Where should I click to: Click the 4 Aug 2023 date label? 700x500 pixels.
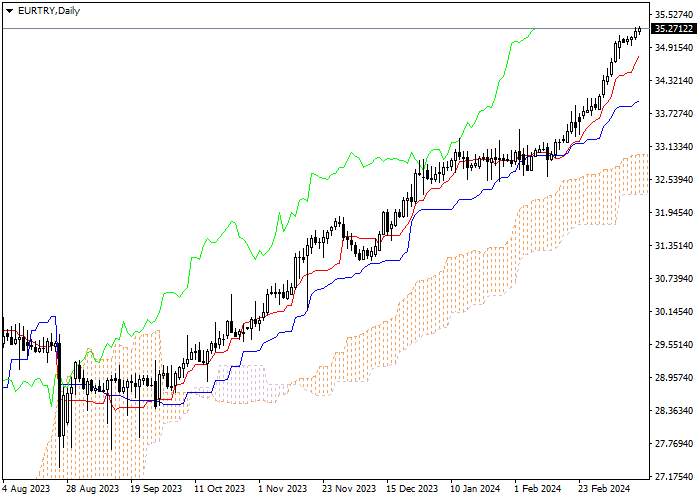pyautogui.click(x=26, y=489)
